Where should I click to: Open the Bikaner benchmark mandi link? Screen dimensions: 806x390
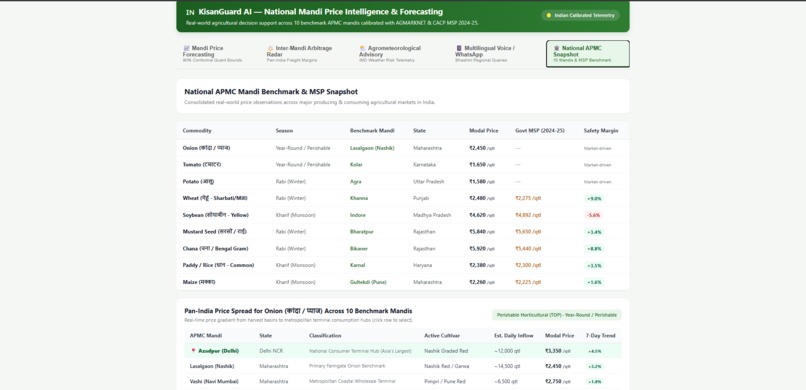pos(359,249)
